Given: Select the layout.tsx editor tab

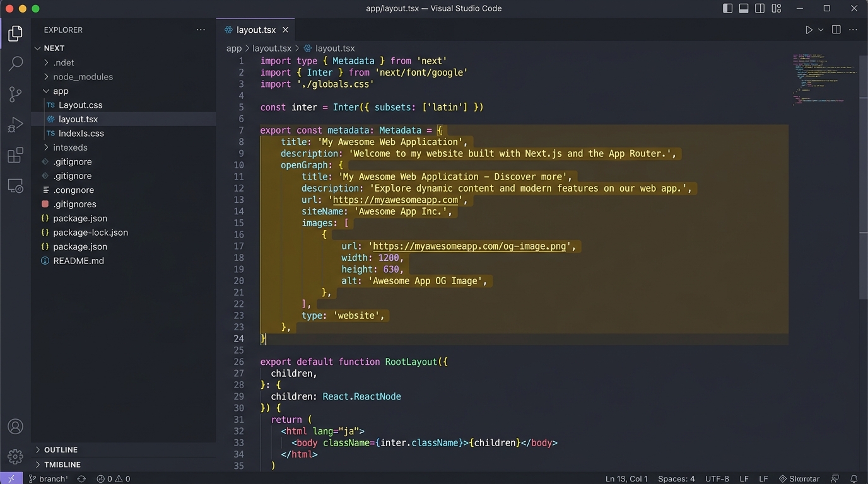Looking at the screenshot, I should coord(255,30).
